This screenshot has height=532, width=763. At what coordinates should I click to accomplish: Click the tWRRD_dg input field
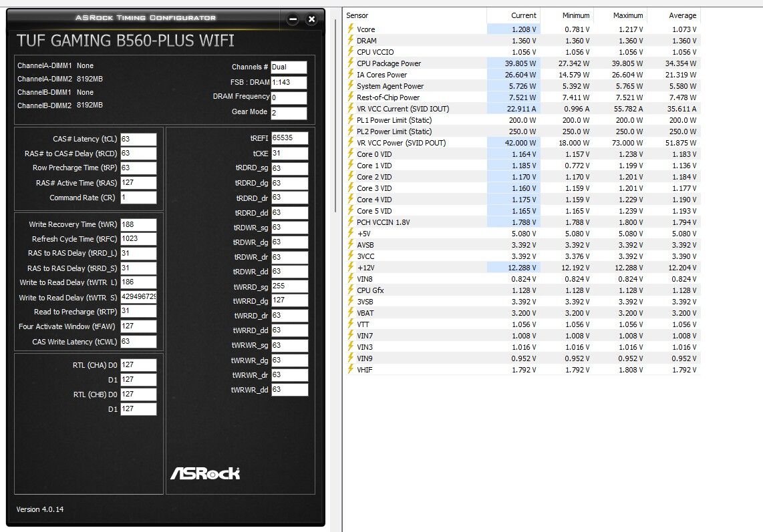tap(289, 300)
